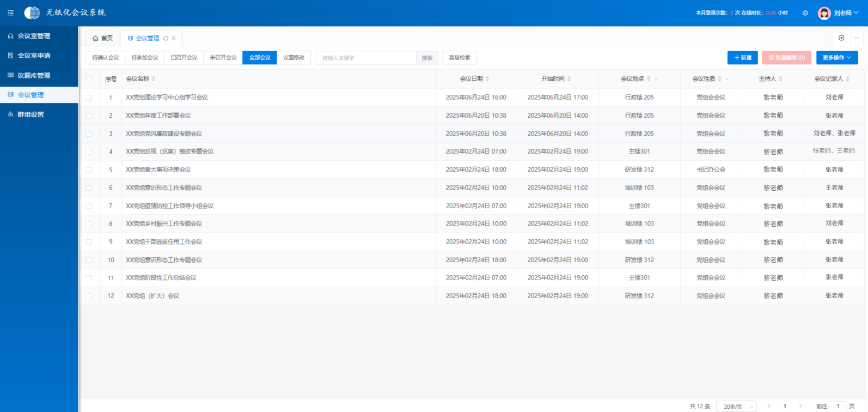Check the row for XX党组党风廉政建设专题会议
Viewport: 868px width, 412px height.
pyautogui.click(x=89, y=134)
